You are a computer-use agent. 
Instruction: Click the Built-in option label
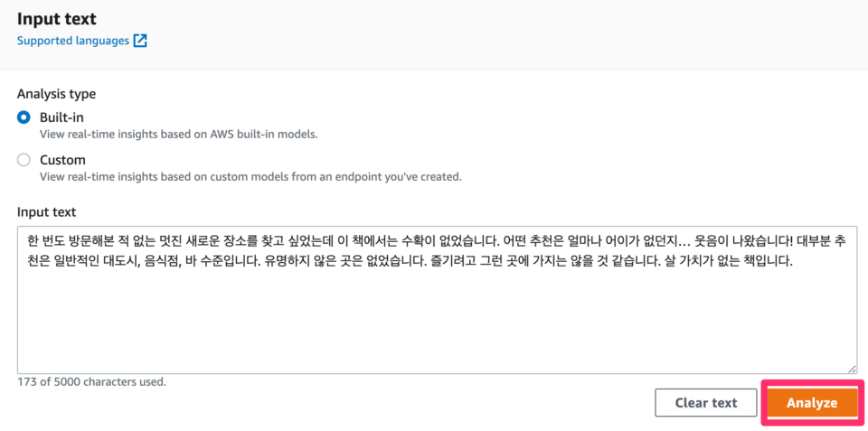[62, 117]
